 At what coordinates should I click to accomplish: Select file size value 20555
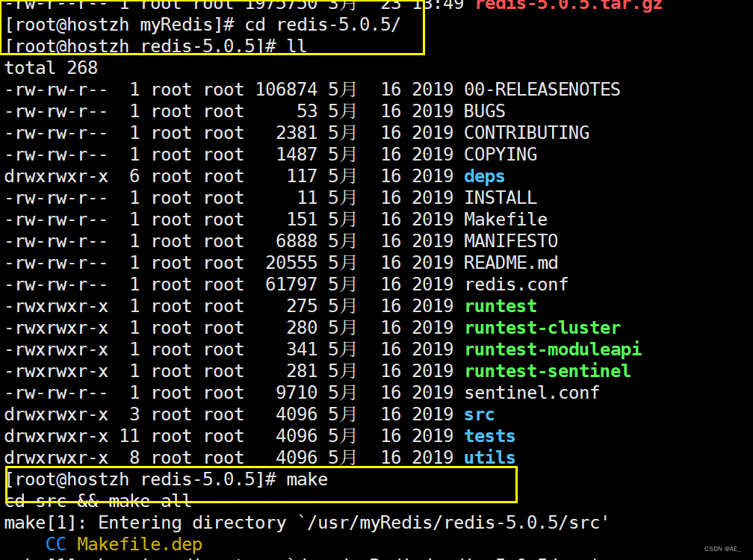[291, 263]
